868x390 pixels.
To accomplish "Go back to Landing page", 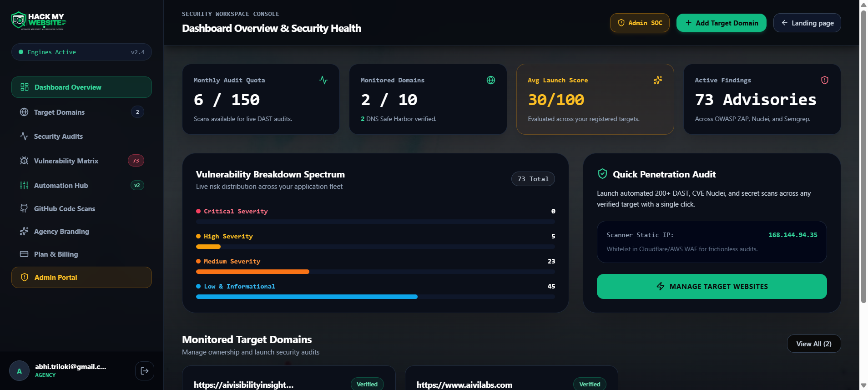I will [807, 23].
